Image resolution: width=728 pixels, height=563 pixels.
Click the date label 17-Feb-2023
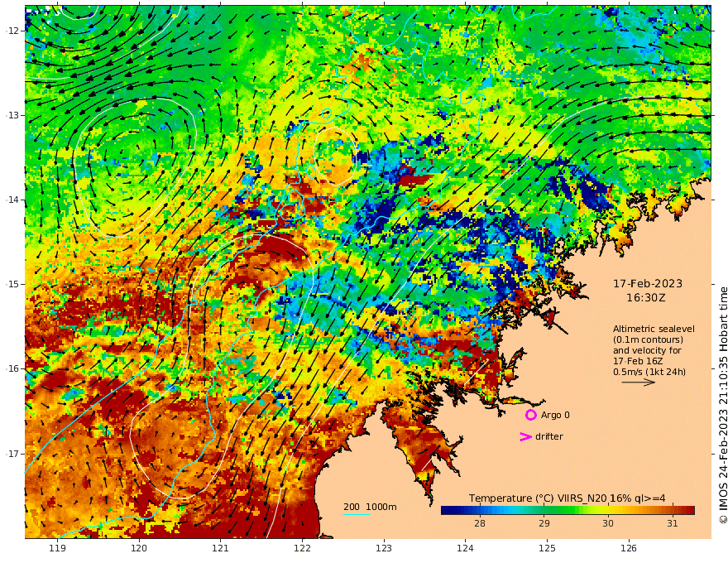[x=648, y=283]
